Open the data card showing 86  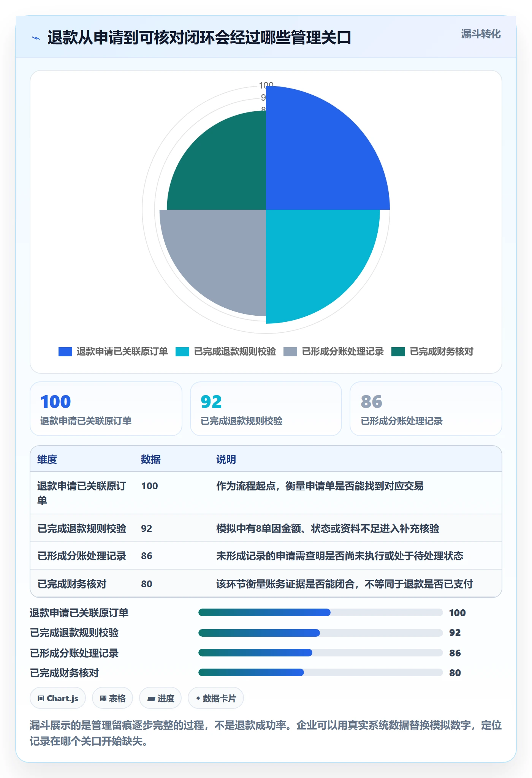(426, 409)
